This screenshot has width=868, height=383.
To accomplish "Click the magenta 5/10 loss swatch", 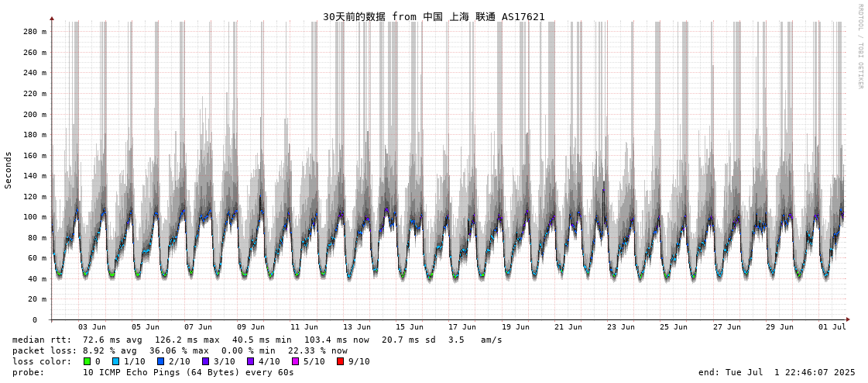I will point(294,361).
